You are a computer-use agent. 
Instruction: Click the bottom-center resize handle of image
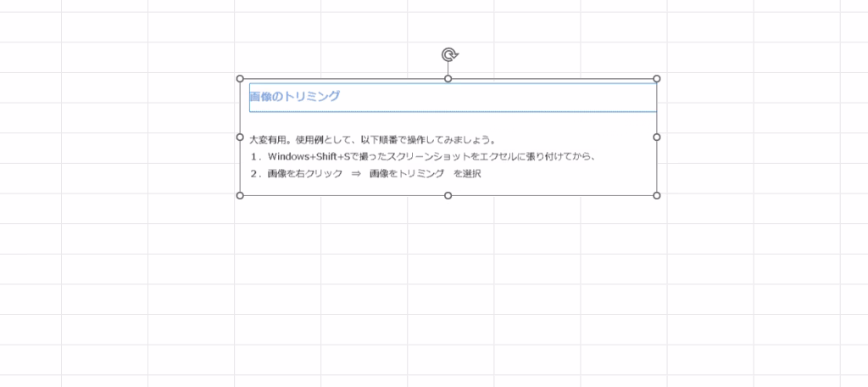point(448,195)
